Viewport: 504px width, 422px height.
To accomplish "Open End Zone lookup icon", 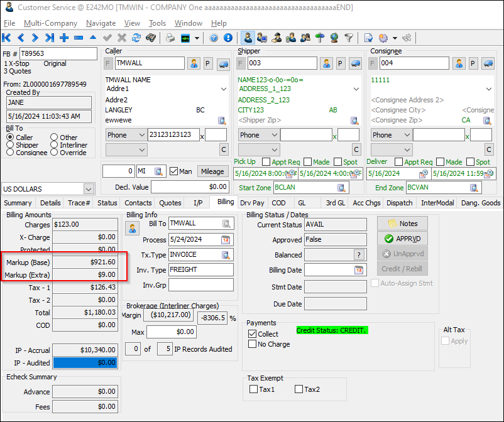I will tap(474, 188).
